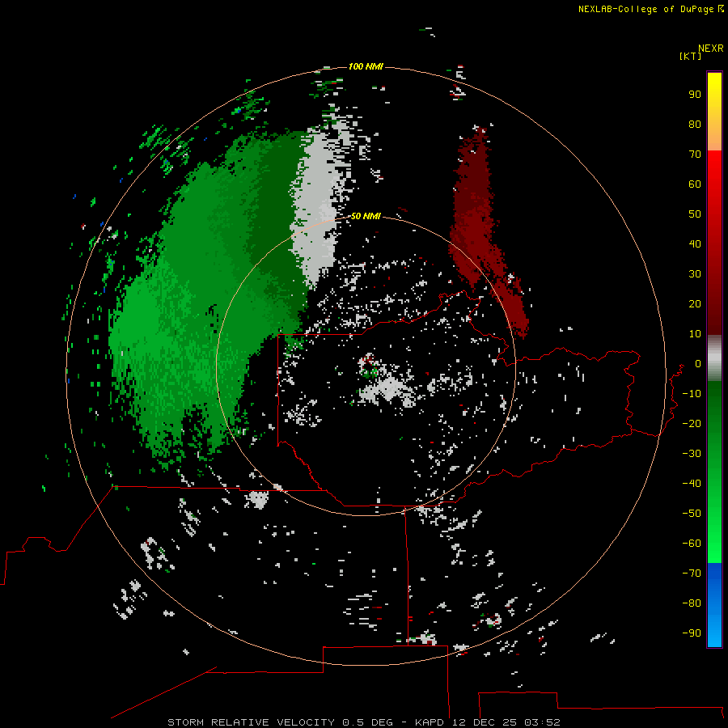The width and height of the screenshot is (728, 728).
Task: Click the 80 knot scale label
Action: [x=695, y=124]
